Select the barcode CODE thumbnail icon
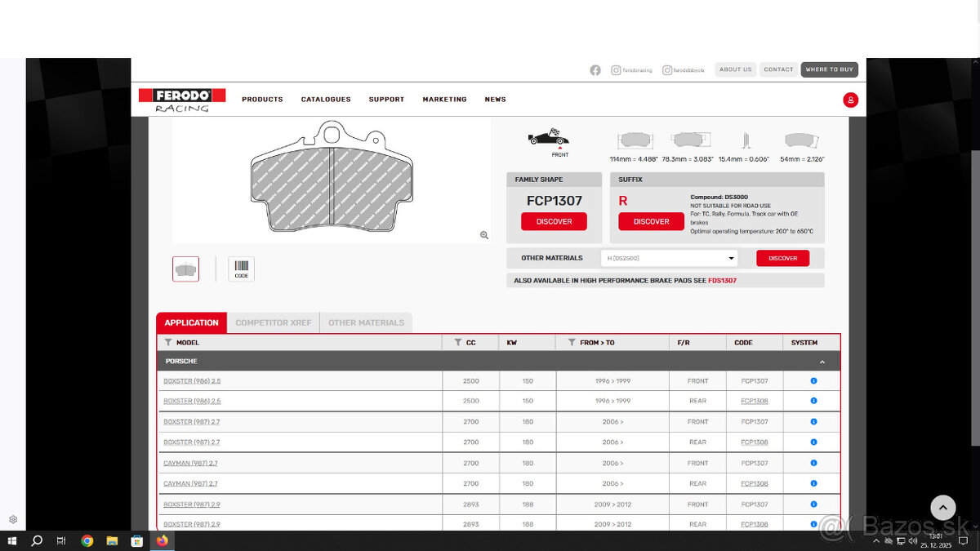The width and height of the screenshot is (980, 551). (241, 269)
